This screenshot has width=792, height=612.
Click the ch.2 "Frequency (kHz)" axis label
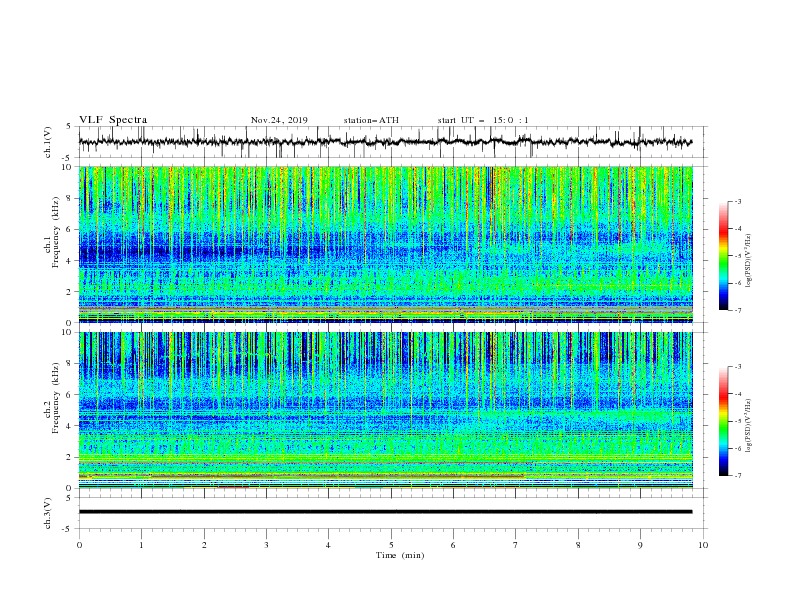(x=56, y=398)
